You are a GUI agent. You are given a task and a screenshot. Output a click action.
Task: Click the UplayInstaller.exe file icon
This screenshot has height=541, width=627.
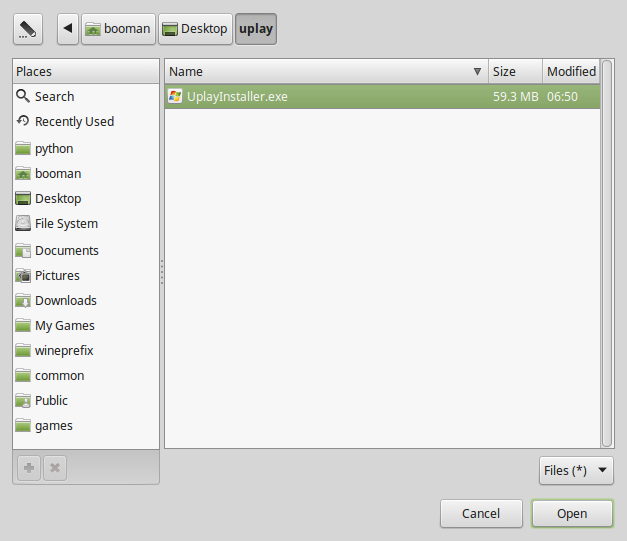(x=175, y=96)
